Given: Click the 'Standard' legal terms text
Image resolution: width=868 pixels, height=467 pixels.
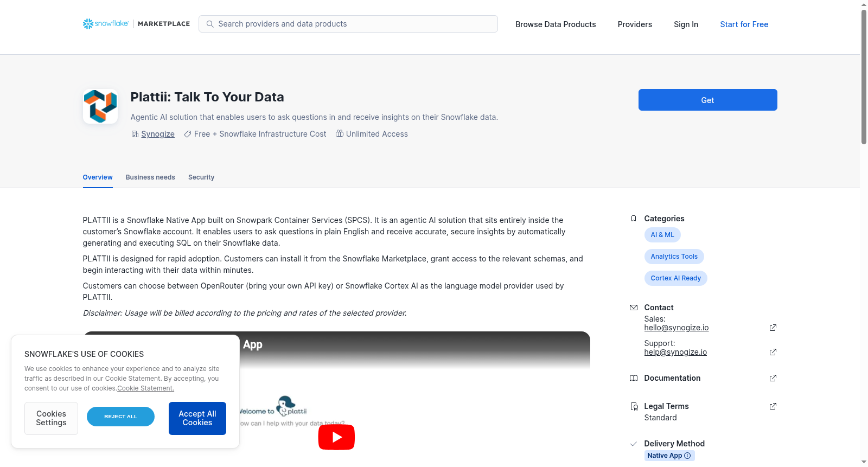Looking at the screenshot, I should tap(660, 418).
